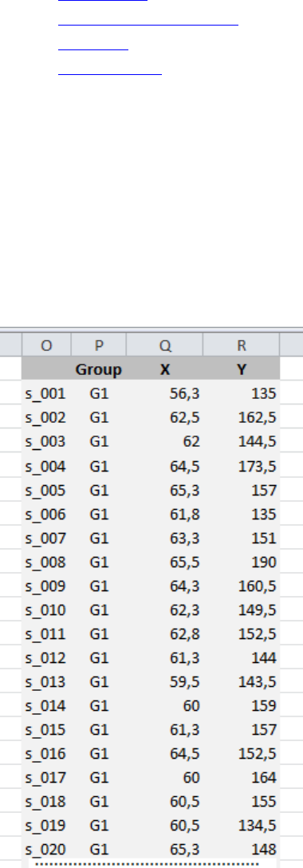Select cell s_008
303x868 pixels.
coord(46,562)
